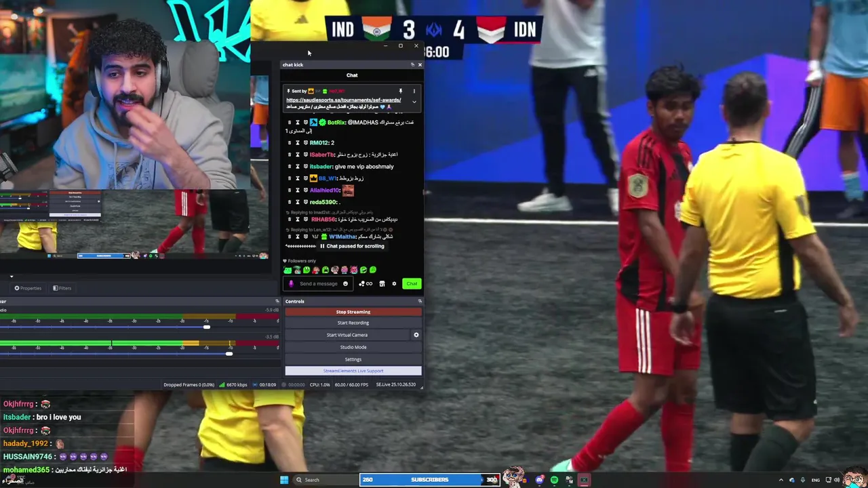The width and height of the screenshot is (868, 488).
Task: Open the Windows Start menu
Action: [284, 480]
